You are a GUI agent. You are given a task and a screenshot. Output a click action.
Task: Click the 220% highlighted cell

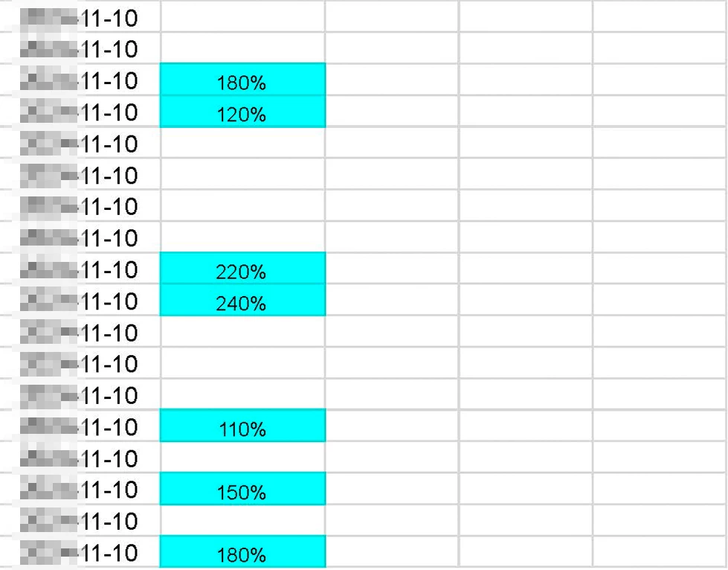[x=242, y=268]
